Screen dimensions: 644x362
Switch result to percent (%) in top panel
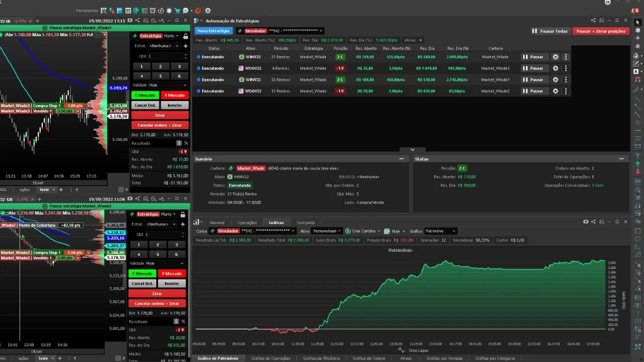(x=186, y=143)
